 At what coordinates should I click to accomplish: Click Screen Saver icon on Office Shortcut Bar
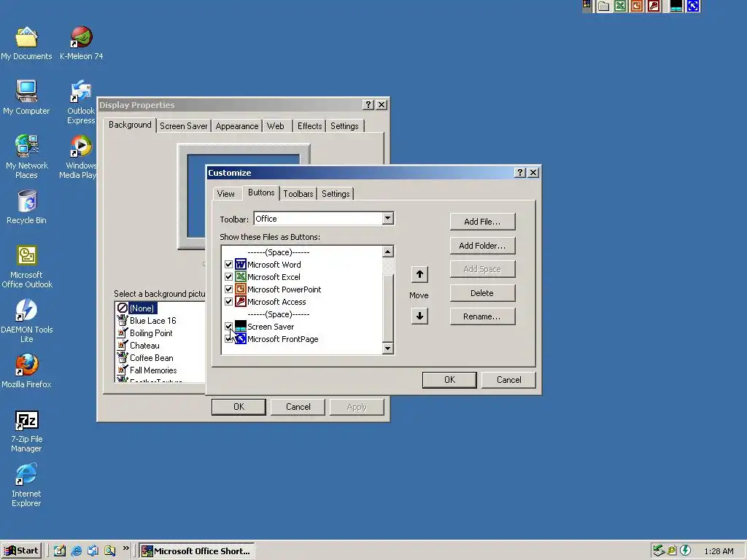[x=676, y=6]
